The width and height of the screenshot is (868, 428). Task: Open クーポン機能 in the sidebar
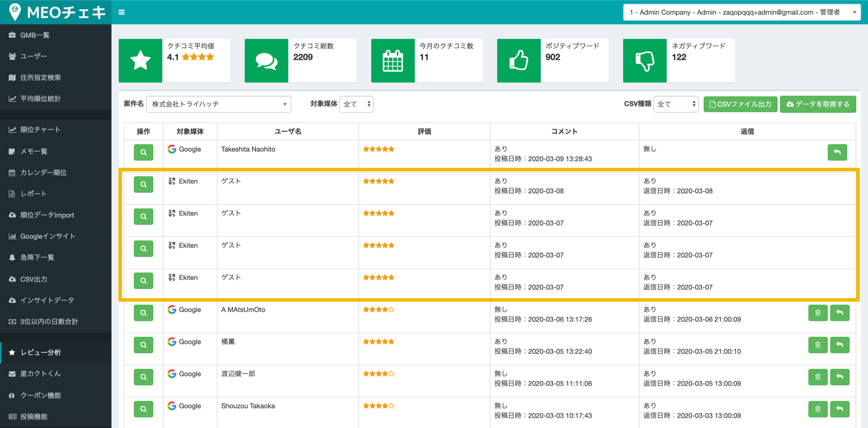click(56, 395)
